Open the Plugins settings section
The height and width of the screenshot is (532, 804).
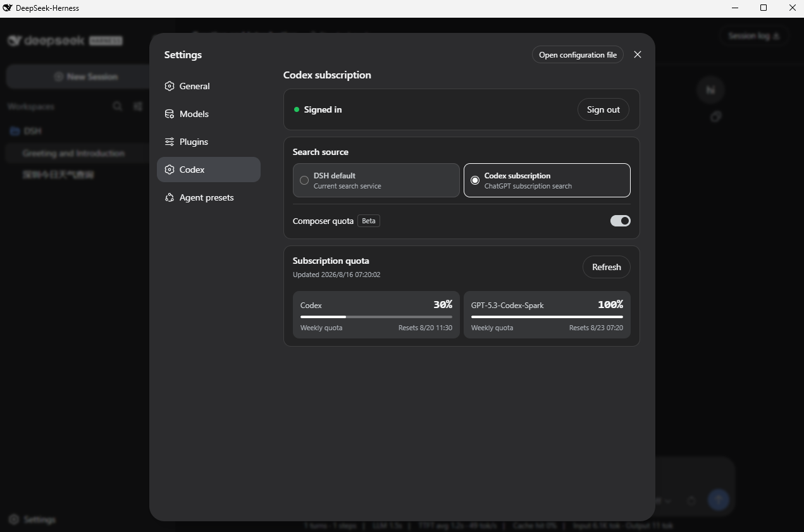pos(209,142)
